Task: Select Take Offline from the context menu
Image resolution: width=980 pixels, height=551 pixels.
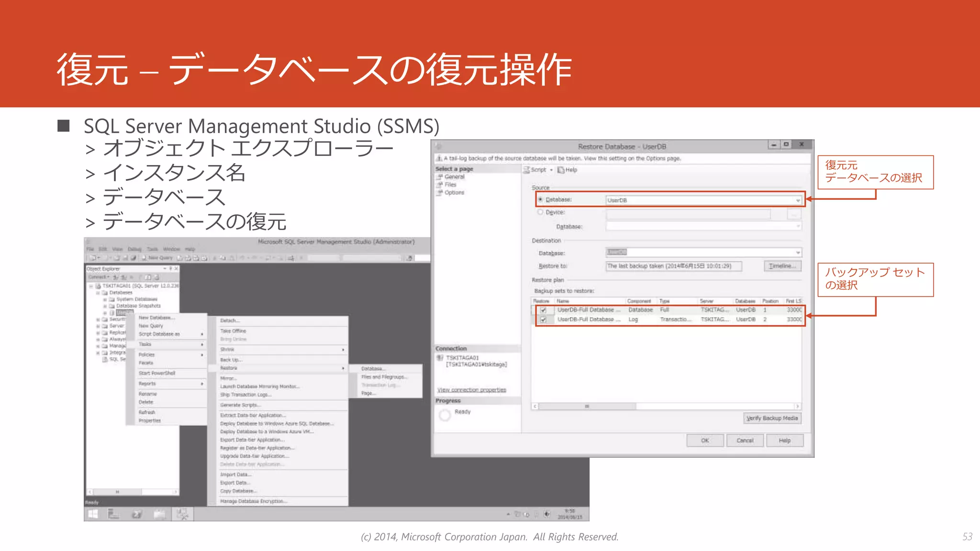Action: [233, 331]
